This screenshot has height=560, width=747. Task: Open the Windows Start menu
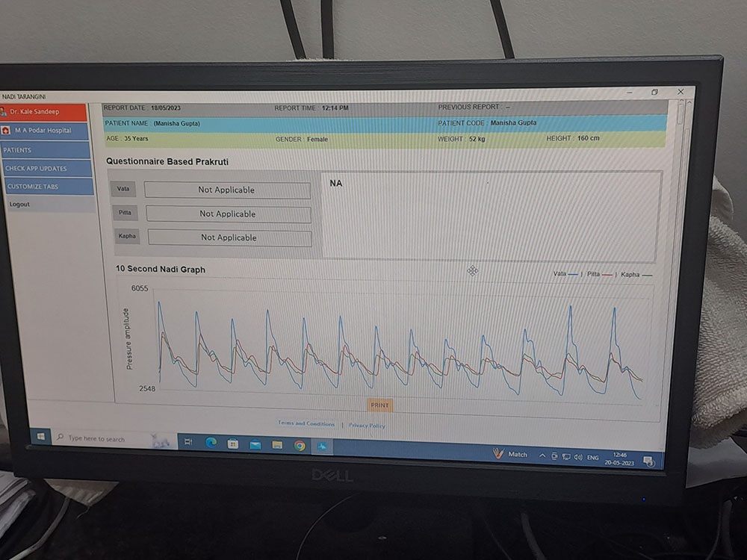point(40,437)
